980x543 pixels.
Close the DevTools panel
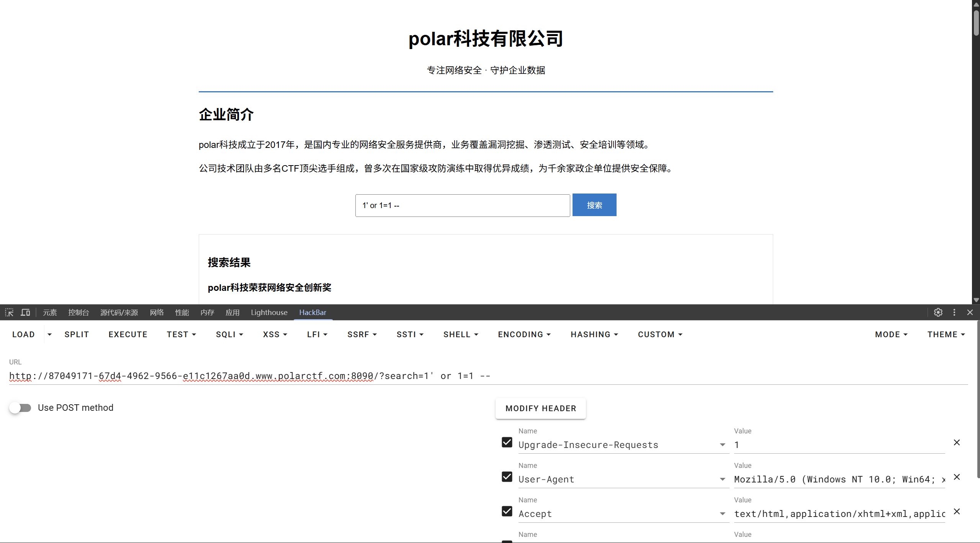(x=970, y=312)
